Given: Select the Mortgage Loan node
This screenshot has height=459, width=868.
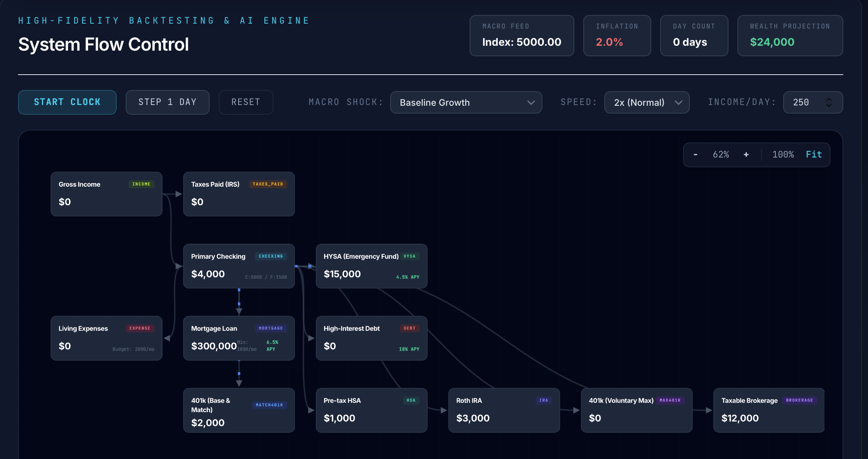Looking at the screenshot, I should coord(239,338).
